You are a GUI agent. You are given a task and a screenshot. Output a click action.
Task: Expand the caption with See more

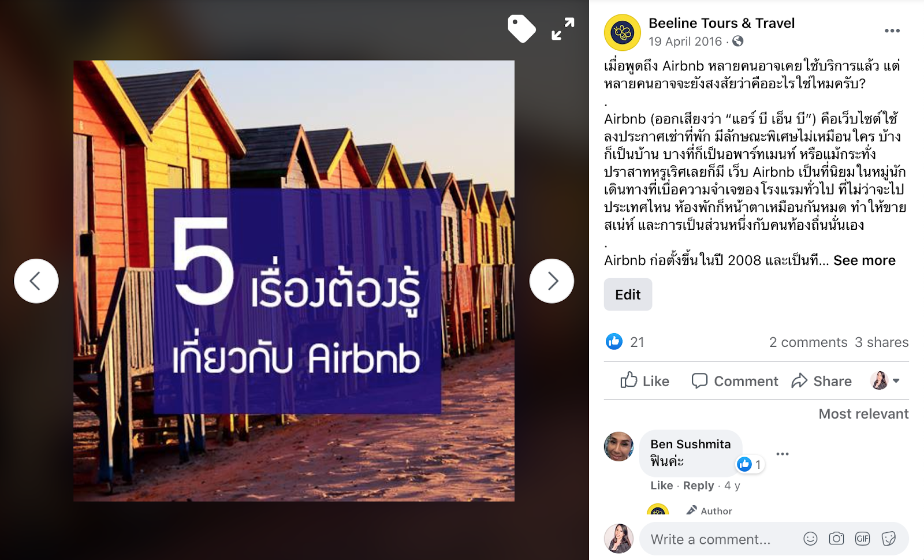pos(864,260)
